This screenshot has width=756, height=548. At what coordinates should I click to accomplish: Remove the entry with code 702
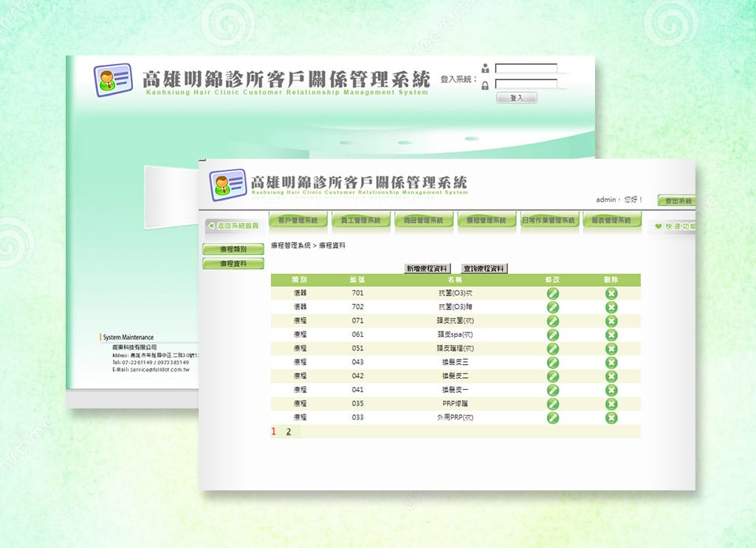(x=611, y=307)
